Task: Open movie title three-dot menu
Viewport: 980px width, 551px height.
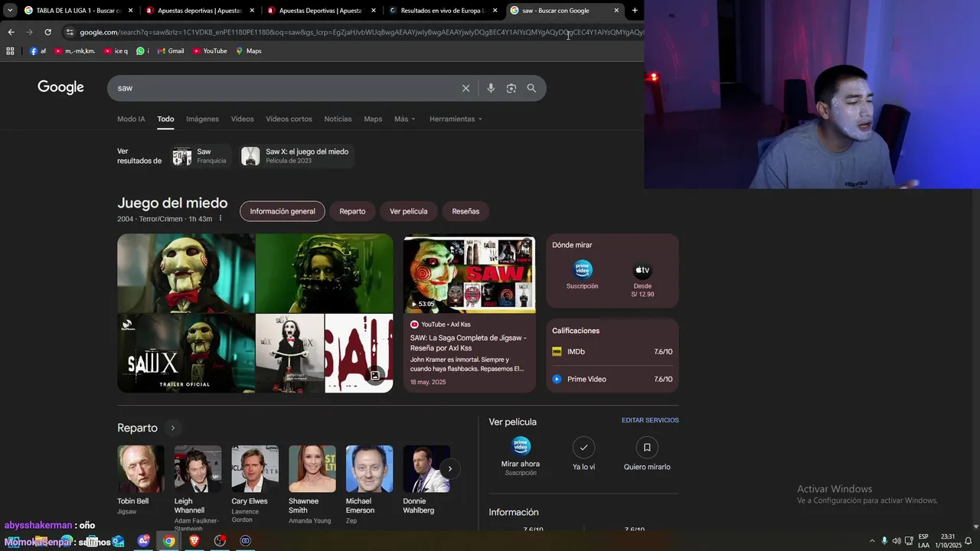Action: point(220,219)
